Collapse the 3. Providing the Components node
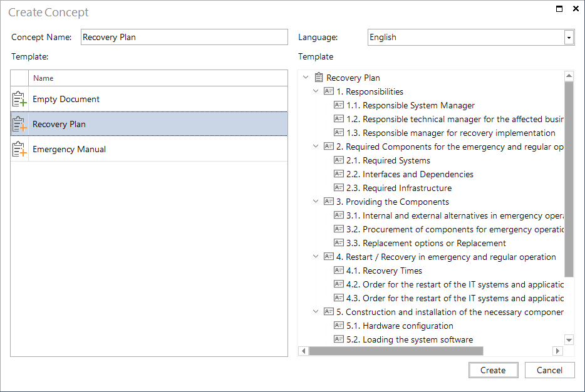 pyautogui.click(x=316, y=202)
